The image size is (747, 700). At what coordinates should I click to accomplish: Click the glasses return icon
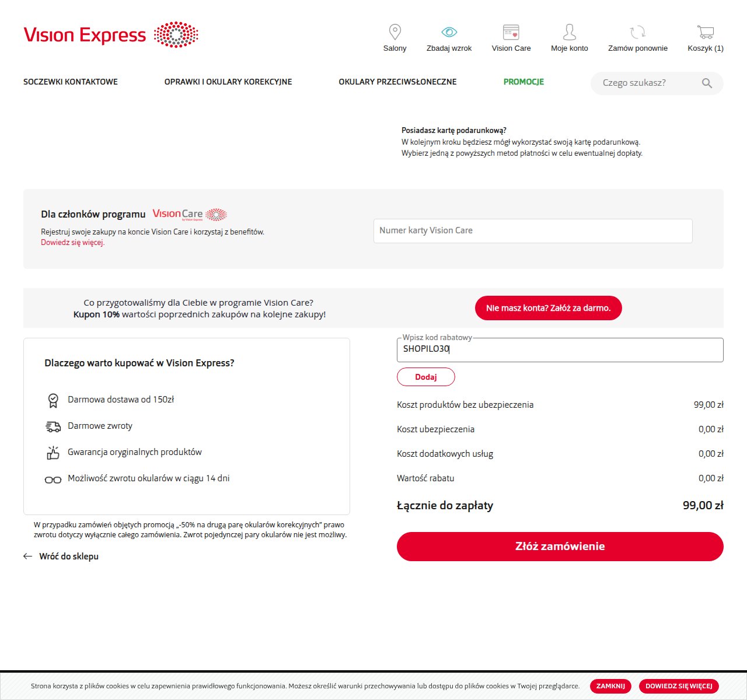pos(53,480)
